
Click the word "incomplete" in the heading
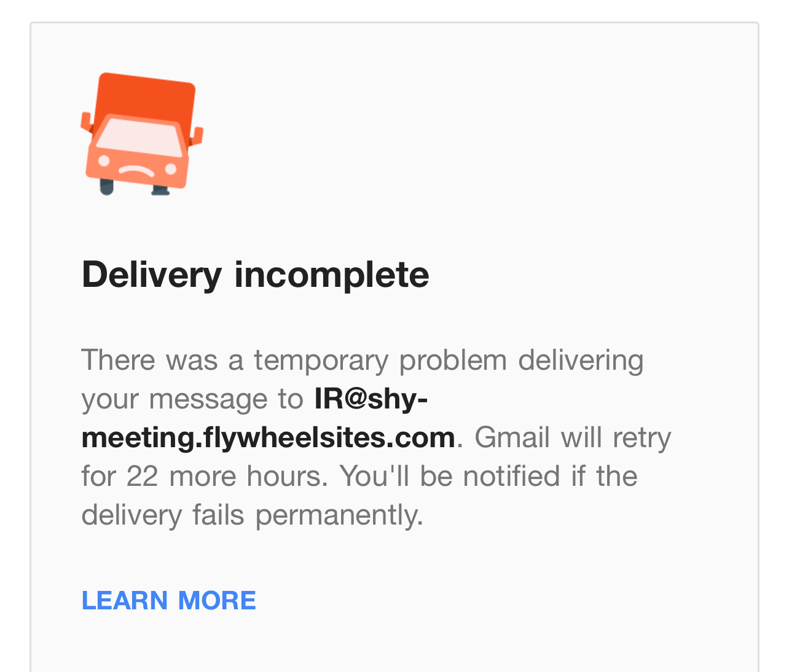tap(332, 274)
